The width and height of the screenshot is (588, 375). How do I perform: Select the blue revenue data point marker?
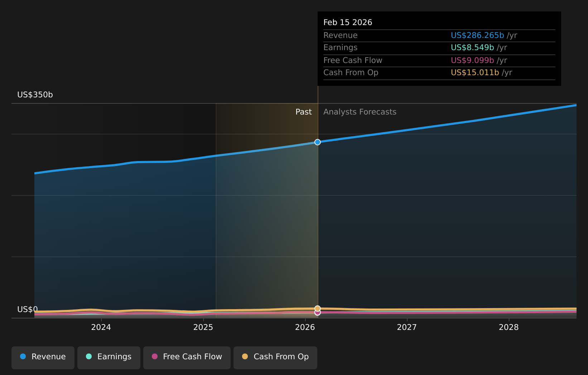click(x=317, y=142)
